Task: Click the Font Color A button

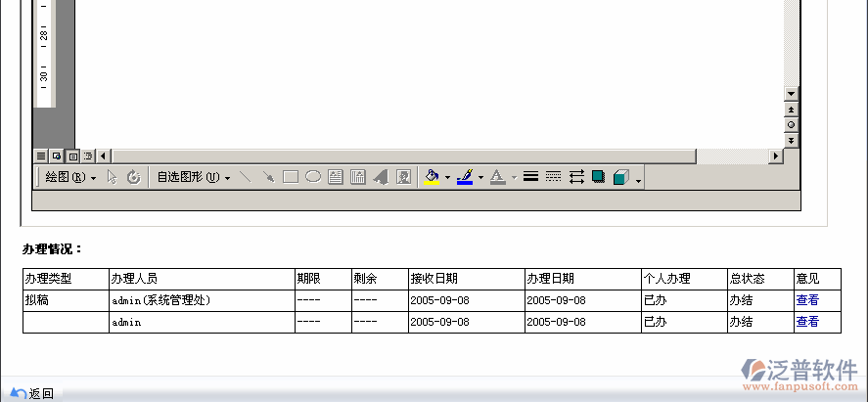Action: (498, 177)
